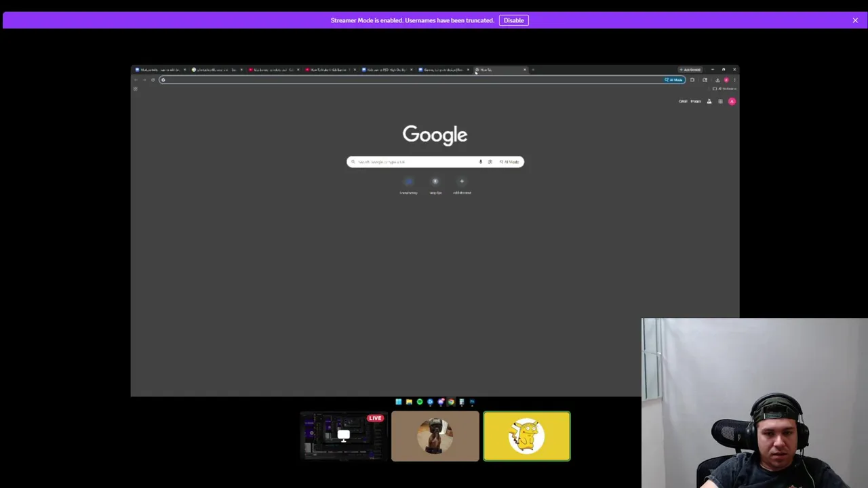The width and height of the screenshot is (868, 488).
Task: Switch to the fourth Chrome tab
Action: (x=330, y=70)
